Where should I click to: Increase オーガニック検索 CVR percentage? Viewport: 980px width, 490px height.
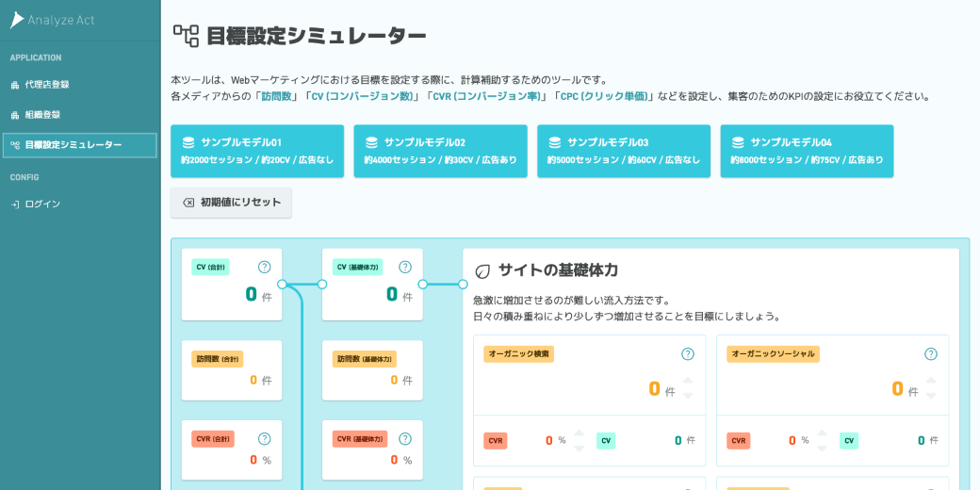tap(579, 433)
